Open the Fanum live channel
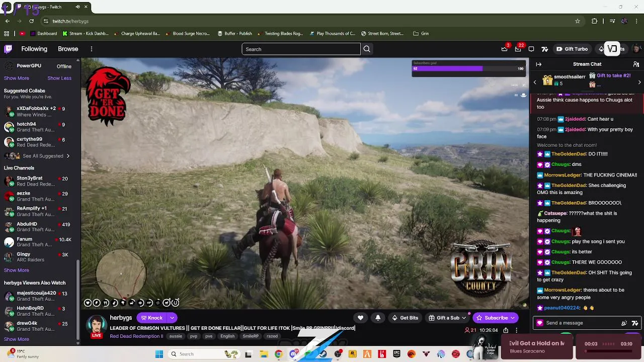Viewport: 644px width, 362px height. pos(40,242)
